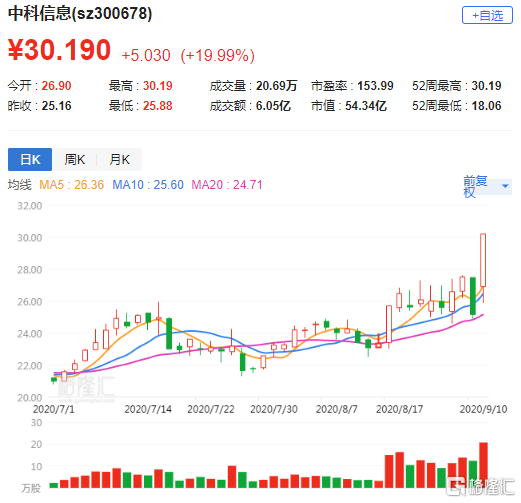The height and width of the screenshot is (503, 521).
Task: Switch to the 日K daily chart tab
Action: (x=30, y=159)
